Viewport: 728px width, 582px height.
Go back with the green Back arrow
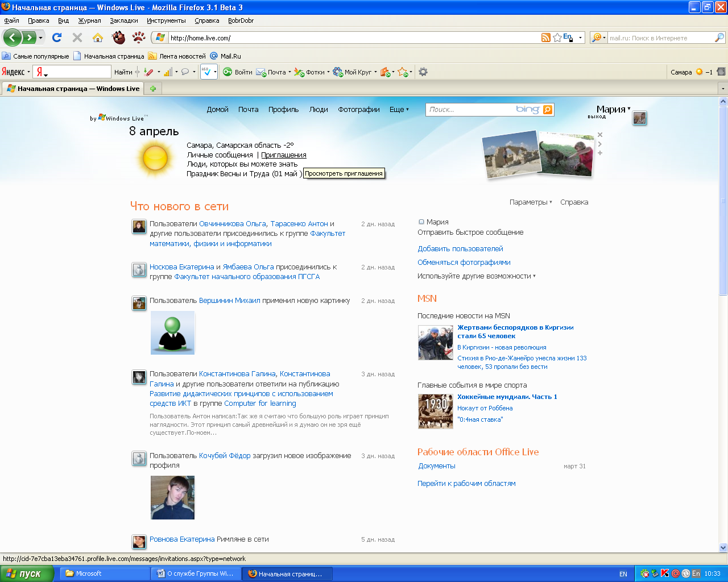13,38
